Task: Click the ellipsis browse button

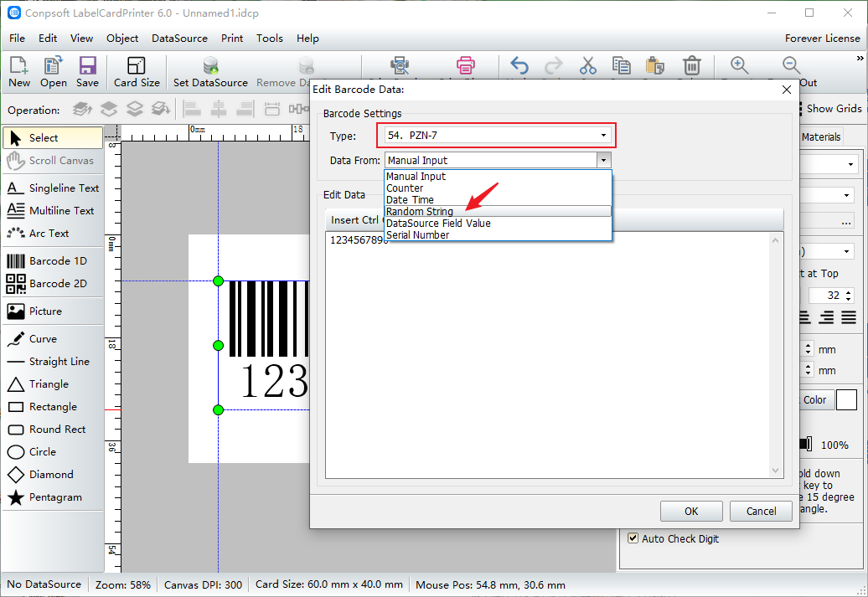Action: pyautogui.click(x=846, y=223)
